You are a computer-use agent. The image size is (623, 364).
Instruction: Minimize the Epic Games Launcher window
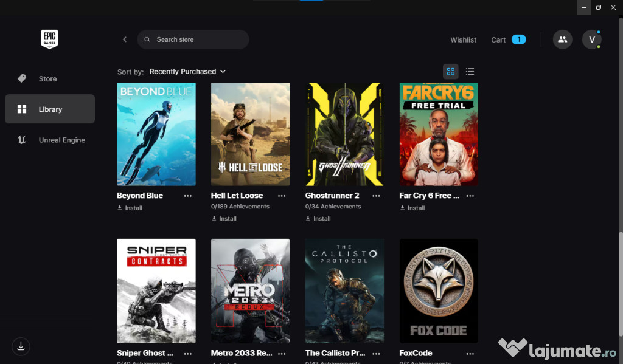pyautogui.click(x=584, y=7)
